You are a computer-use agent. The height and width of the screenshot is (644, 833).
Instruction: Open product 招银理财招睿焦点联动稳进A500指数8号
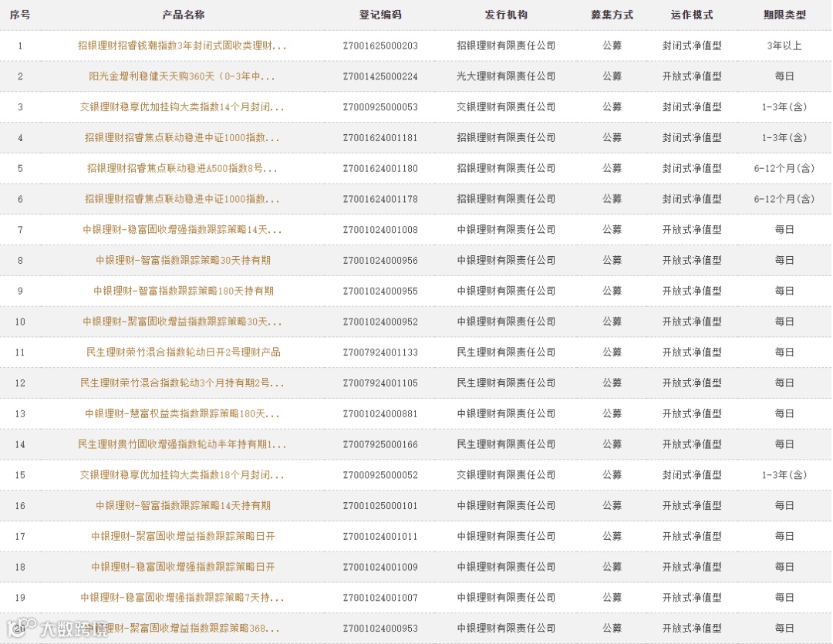[182, 168]
